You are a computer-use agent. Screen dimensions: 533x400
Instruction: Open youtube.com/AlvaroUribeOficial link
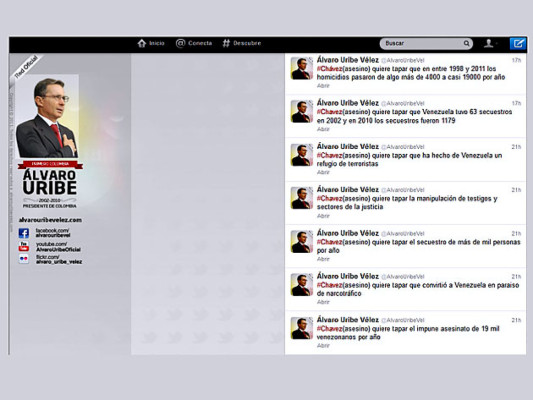pos(58,247)
